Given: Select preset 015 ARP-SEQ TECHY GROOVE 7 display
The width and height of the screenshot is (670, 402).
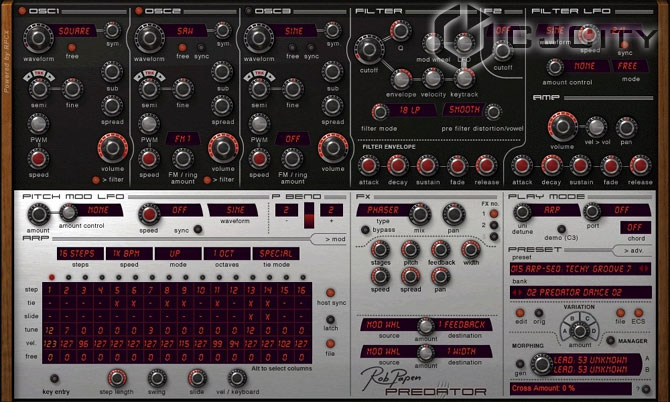Looking at the screenshot, I should tap(580, 269).
